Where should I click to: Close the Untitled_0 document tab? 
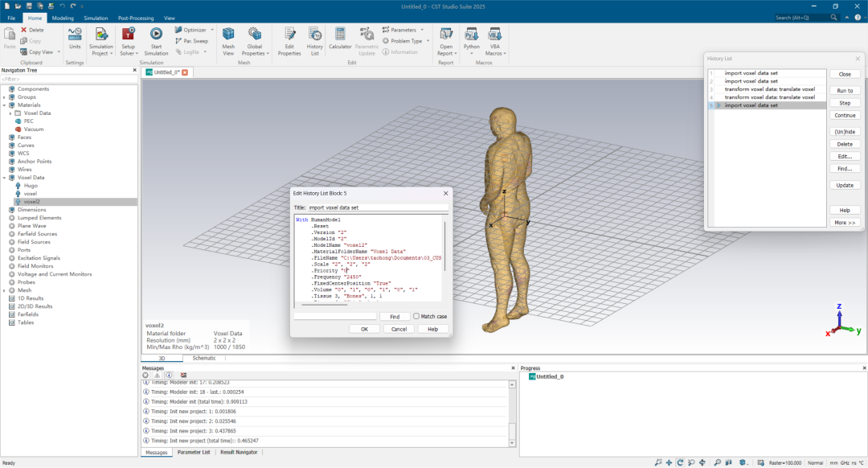(x=185, y=72)
